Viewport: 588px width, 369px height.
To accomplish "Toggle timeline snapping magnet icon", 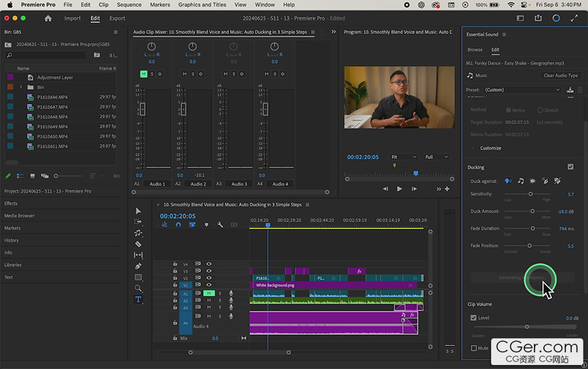I will [178, 225].
